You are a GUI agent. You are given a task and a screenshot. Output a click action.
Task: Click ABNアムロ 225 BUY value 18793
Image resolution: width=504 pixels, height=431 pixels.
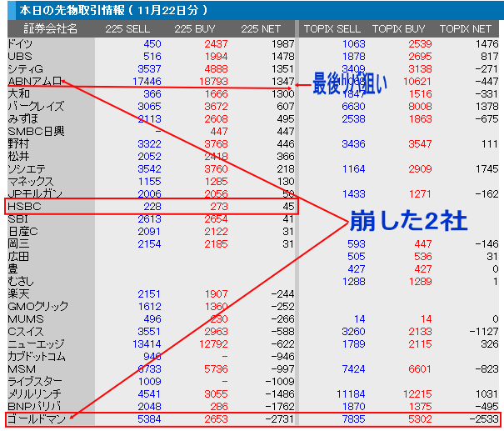[213, 82]
